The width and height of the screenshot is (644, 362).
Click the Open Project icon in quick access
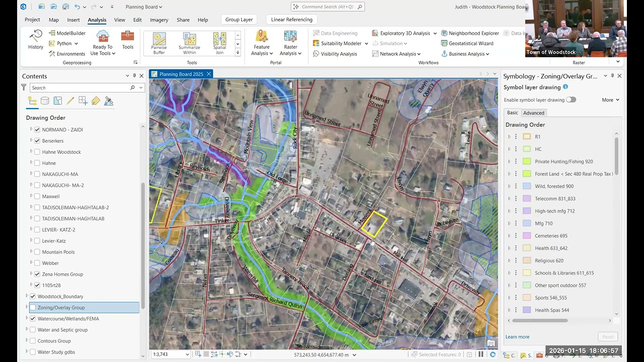53,7
